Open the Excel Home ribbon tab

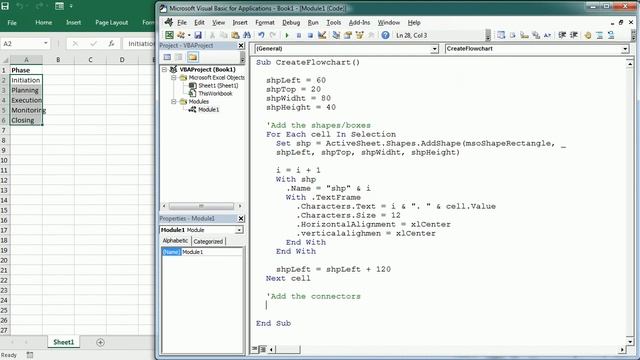[x=43, y=23]
